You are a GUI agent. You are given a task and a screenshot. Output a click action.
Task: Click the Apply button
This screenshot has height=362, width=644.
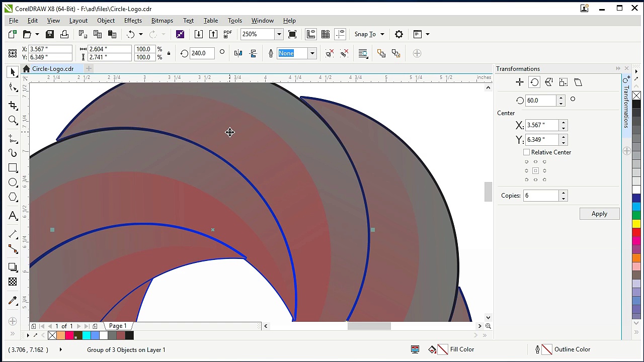pos(599,214)
